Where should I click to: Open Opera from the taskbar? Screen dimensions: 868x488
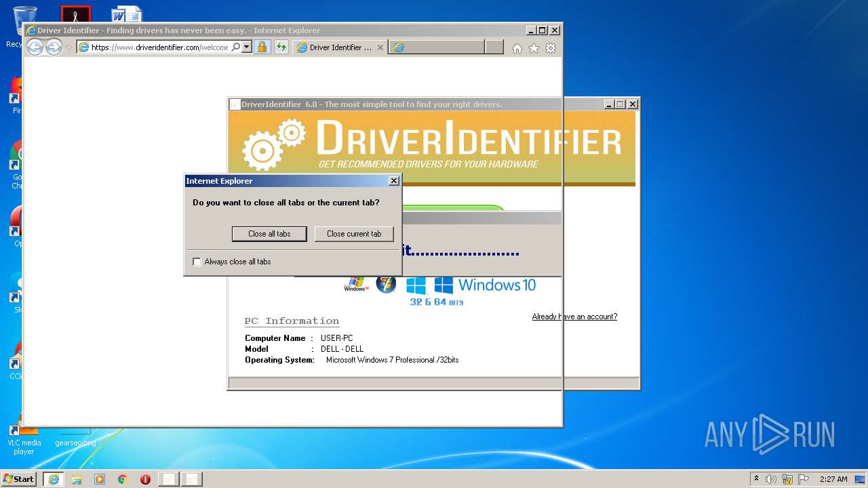point(145,479)
